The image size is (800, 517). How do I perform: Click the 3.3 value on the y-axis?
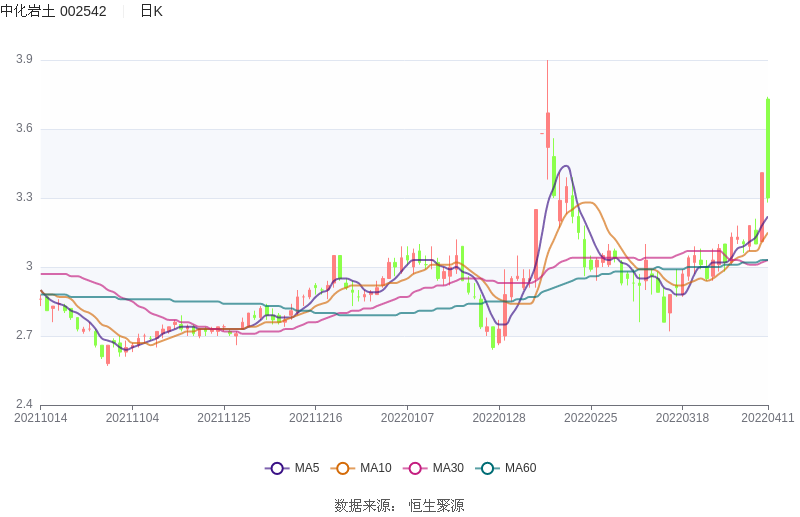[x=24, y=198]
